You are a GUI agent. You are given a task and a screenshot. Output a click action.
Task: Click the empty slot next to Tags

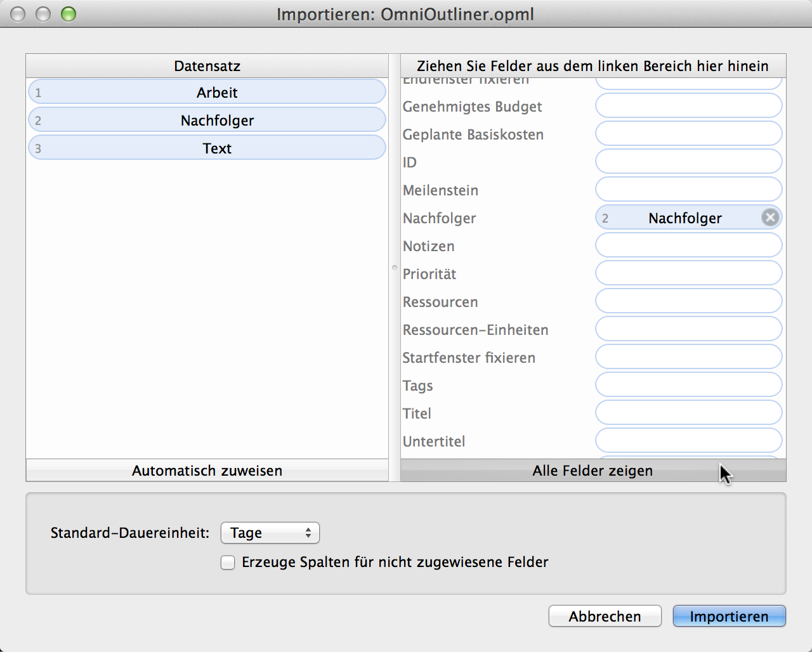pyautogui.click(x=689, y=385)
